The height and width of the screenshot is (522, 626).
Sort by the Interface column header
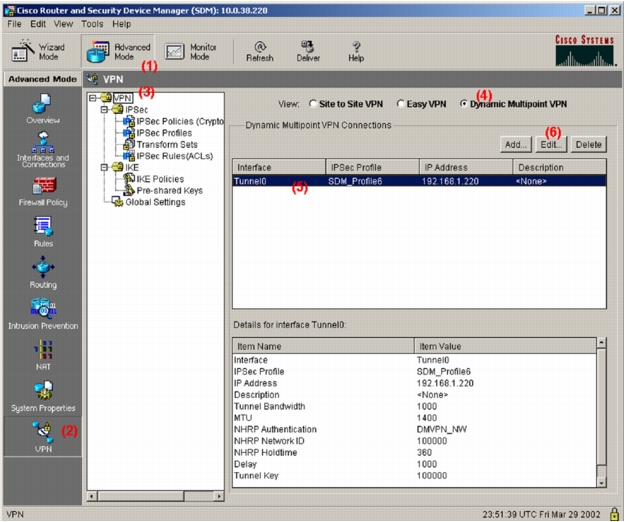click(279, 167)
